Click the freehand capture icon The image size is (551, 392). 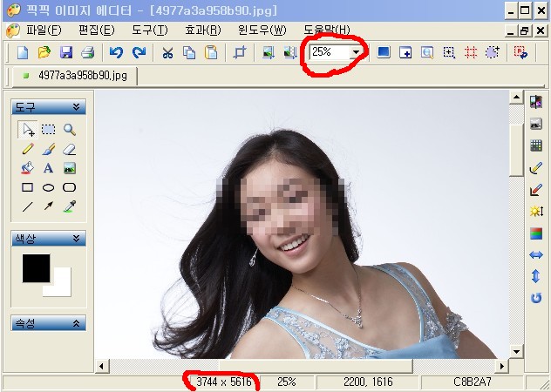tap(493, 52)
